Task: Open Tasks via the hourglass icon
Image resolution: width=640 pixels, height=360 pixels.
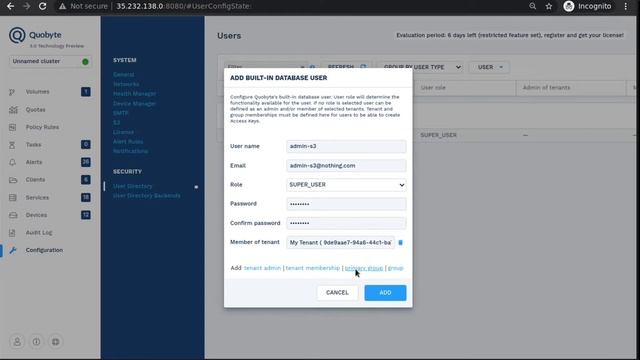Action: click(x=12, y=144)
